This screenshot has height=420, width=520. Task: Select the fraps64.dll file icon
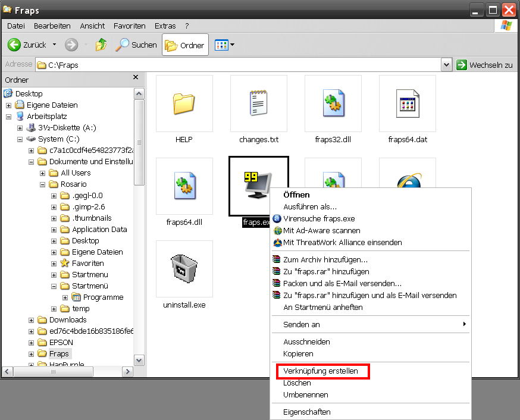(x=184, y=186)
